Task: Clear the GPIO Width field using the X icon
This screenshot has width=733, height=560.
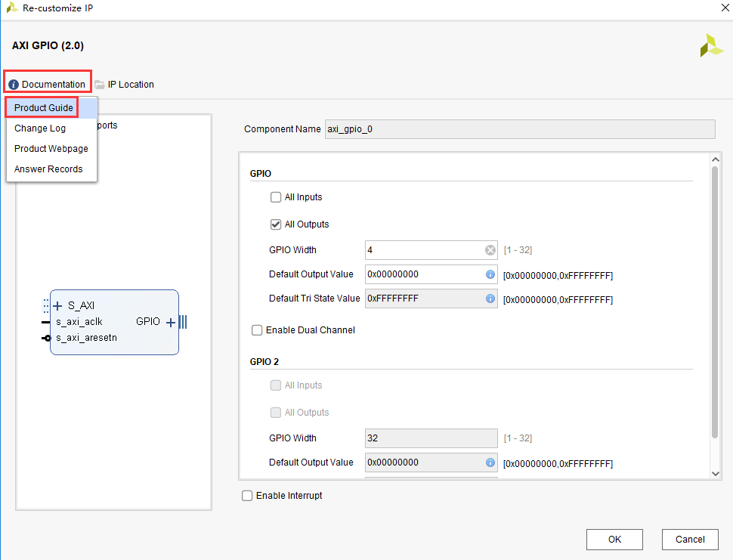Action: click(x=490, y=249)
